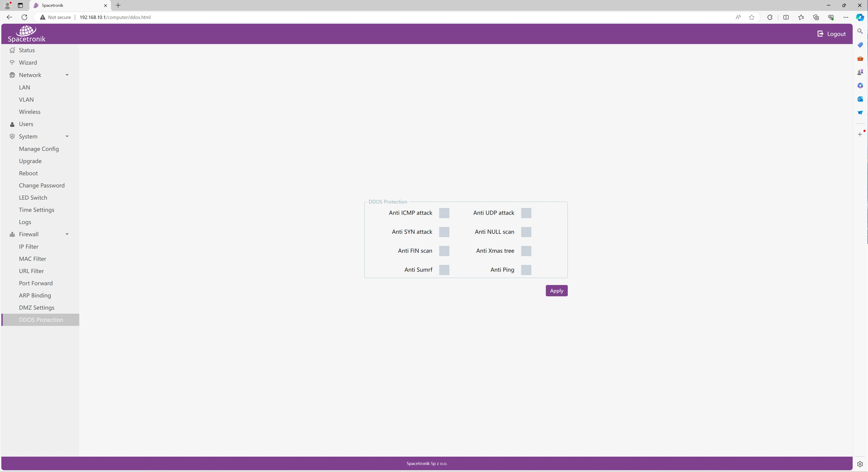Open the Port Forward menu item

tap(36, 283)
